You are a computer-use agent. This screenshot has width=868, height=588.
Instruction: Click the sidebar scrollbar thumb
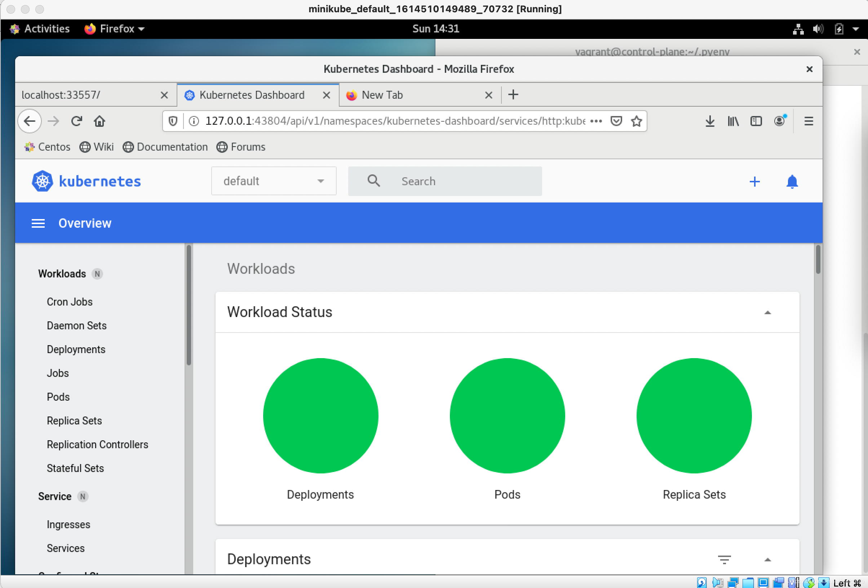point(189,305)
